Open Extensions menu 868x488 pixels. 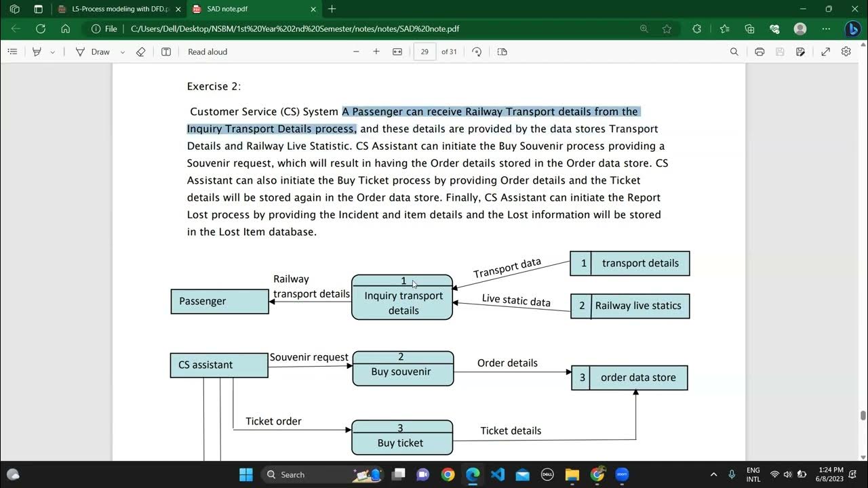pyautogui.click(x=696, y=29)
